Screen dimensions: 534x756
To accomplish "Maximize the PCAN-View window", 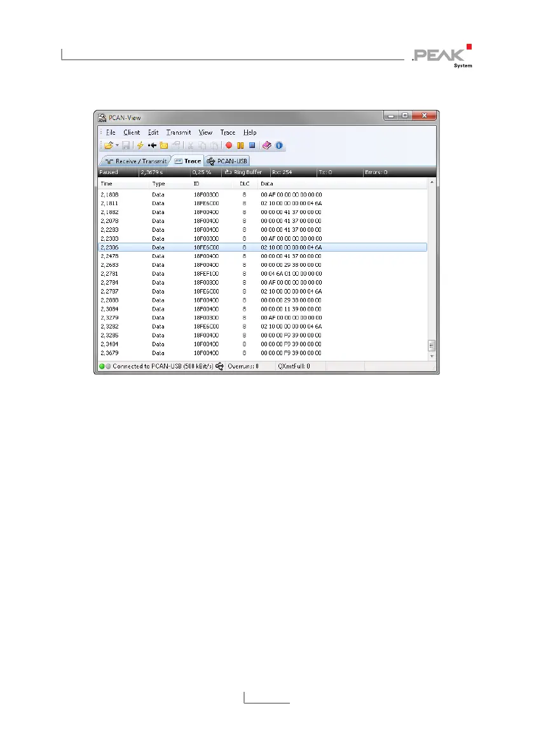I will click(405, 116).
